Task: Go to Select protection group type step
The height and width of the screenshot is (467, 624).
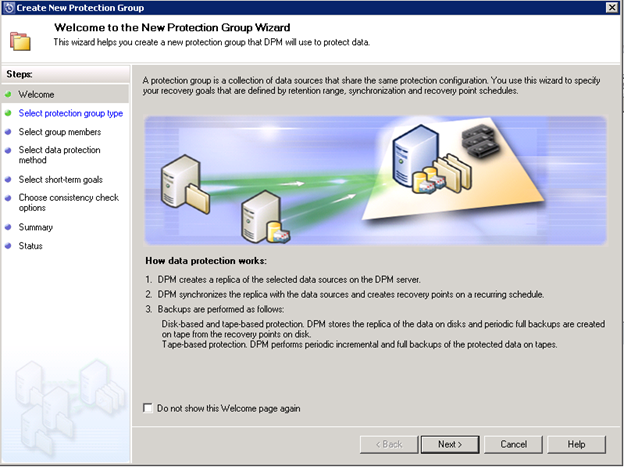Action: pos(70,113)
